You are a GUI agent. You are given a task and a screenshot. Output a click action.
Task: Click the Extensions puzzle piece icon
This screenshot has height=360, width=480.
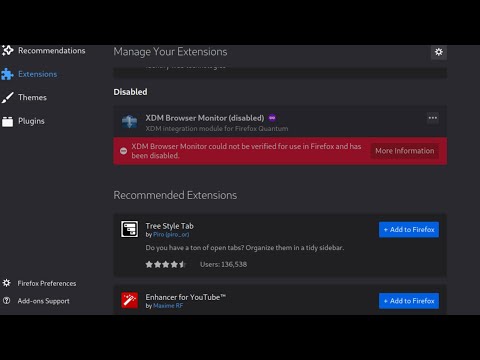click(7, 74)
